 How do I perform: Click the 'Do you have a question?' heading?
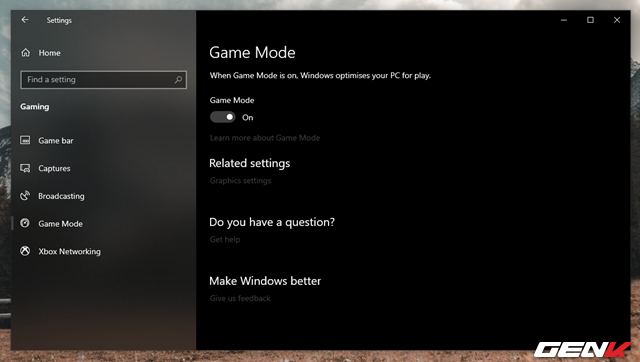[272, 222]
